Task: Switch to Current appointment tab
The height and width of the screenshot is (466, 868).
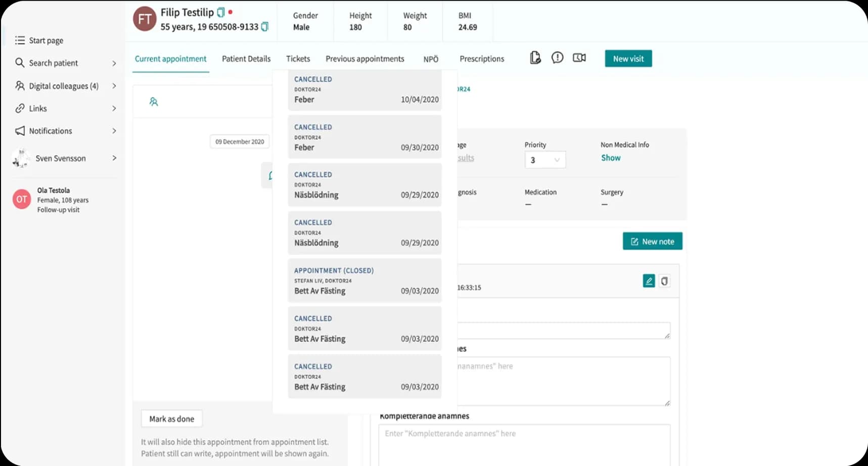Action: pos(171,59)
